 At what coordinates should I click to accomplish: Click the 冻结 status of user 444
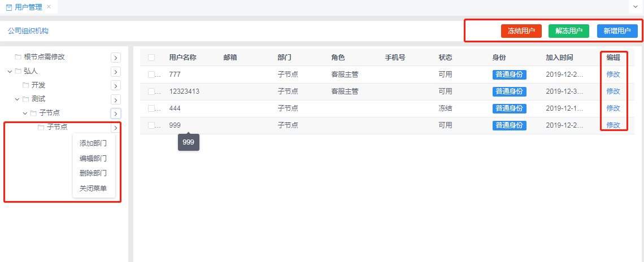click(x=446, y=108)
